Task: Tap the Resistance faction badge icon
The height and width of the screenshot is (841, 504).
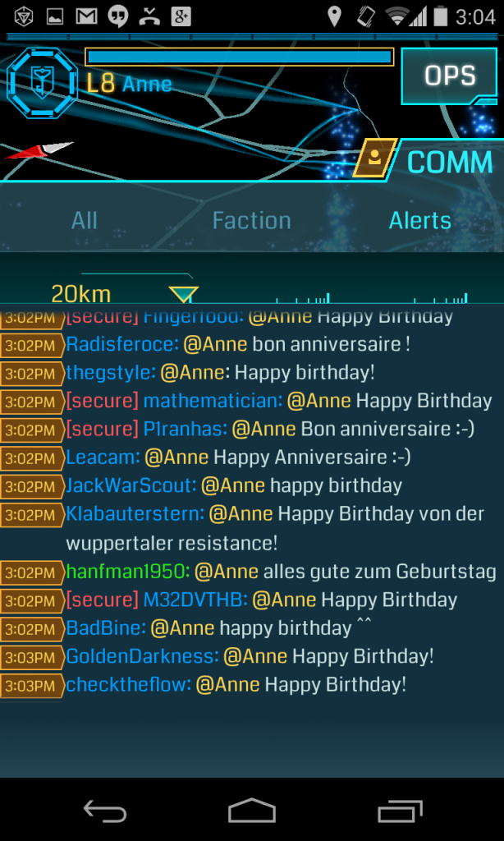Action: tap(43, 83)
